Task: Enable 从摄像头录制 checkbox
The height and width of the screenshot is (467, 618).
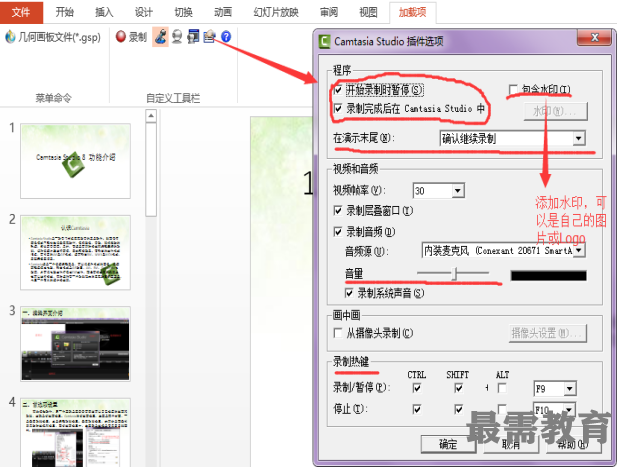Action: (x=338, y=333)
